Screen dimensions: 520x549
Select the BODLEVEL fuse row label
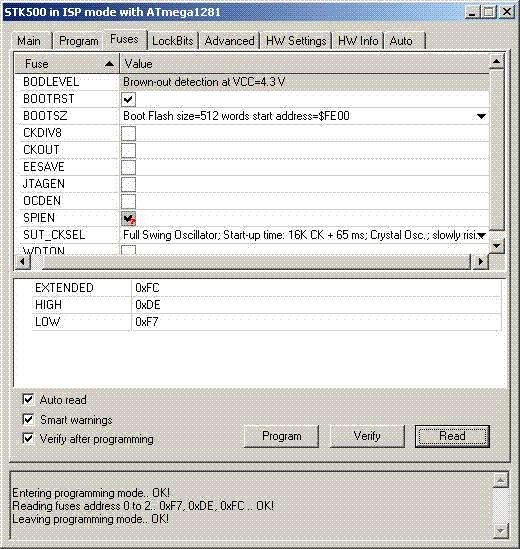point(51,82)
